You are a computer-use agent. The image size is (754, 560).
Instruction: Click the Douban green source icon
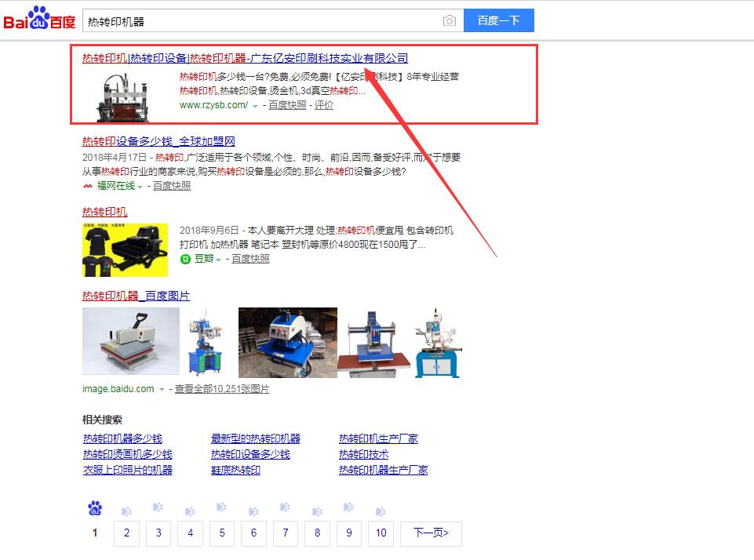pos(185,259)
